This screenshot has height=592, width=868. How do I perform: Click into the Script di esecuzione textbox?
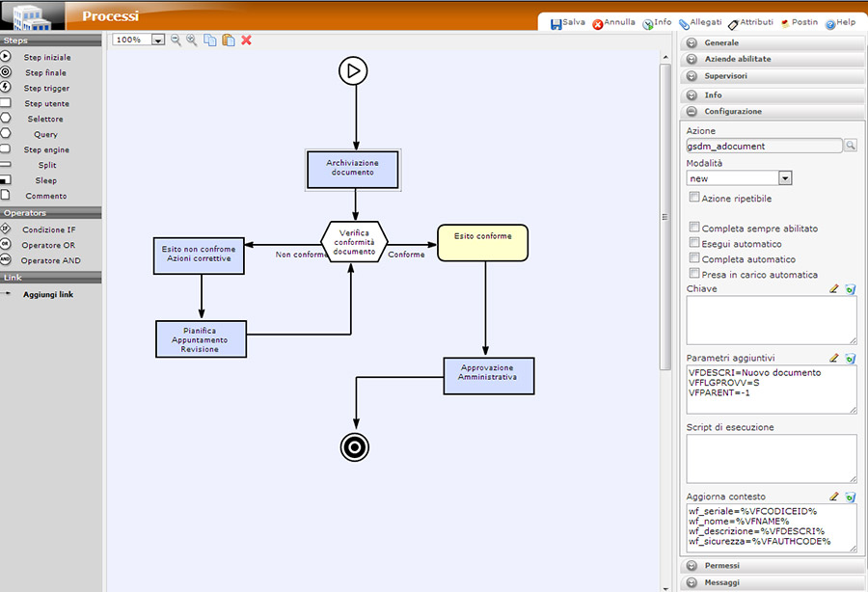pos(771,458)
